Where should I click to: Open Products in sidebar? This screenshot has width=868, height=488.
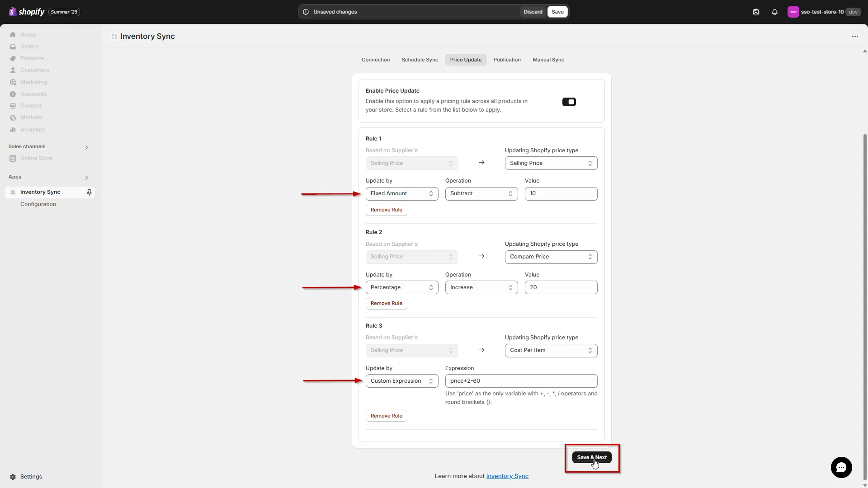pyautogui.click(x=32, y=58)
